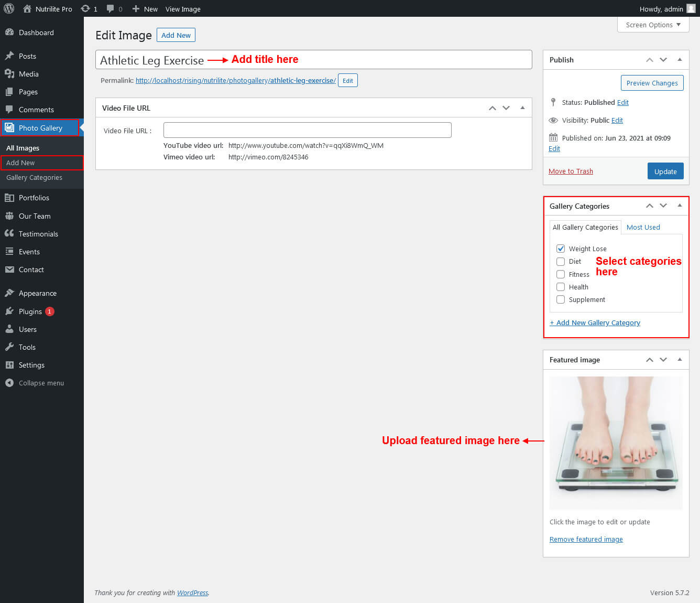Click the comments bubble icon in admin bar
The width and height of the screenshot is (700, 603).
point(111,9)
